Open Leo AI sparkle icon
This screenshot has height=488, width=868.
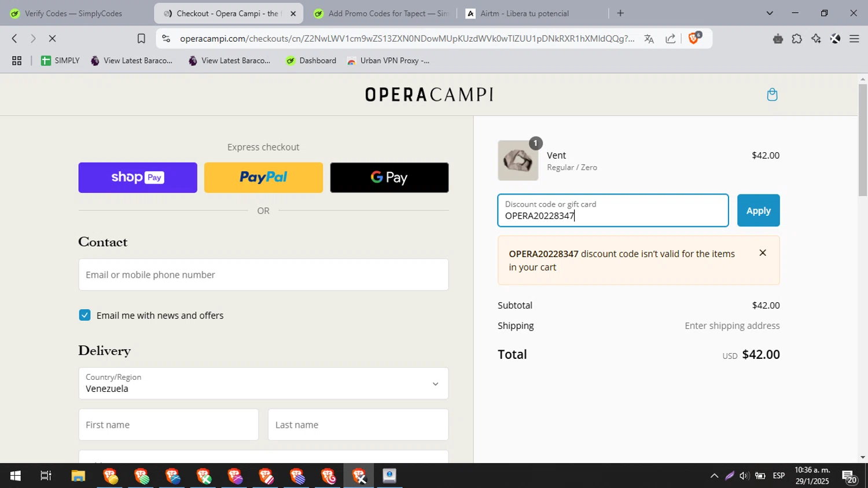click(x=816, y=39)
